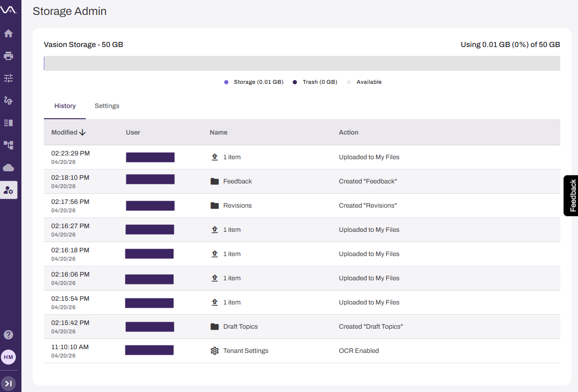Click Created "Draft Topics" action text

pos(371,327)
